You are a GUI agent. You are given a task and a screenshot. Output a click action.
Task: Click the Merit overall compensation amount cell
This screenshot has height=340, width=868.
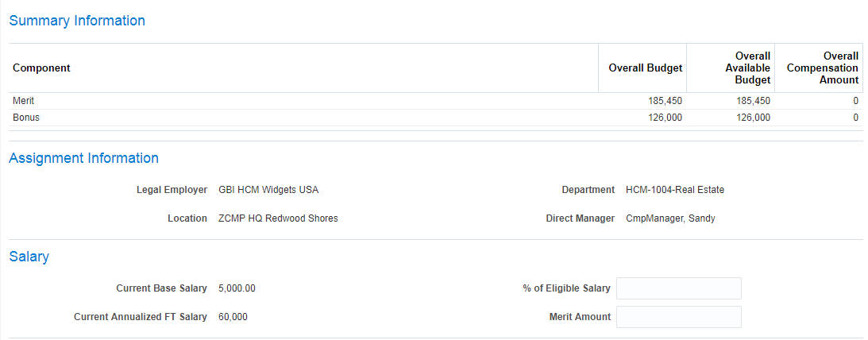coord(855,101)
